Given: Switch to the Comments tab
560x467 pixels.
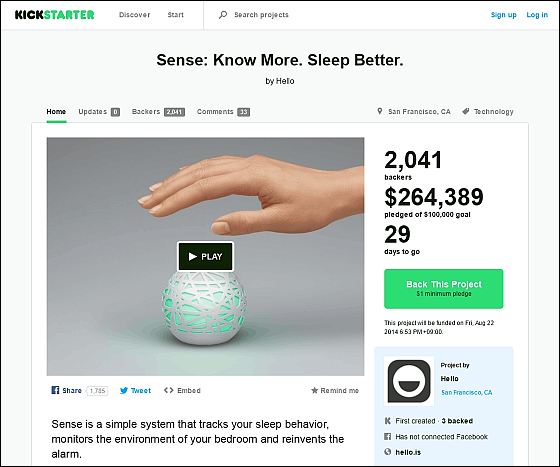Looking at the screenshot, I should (x=223, y=112).
